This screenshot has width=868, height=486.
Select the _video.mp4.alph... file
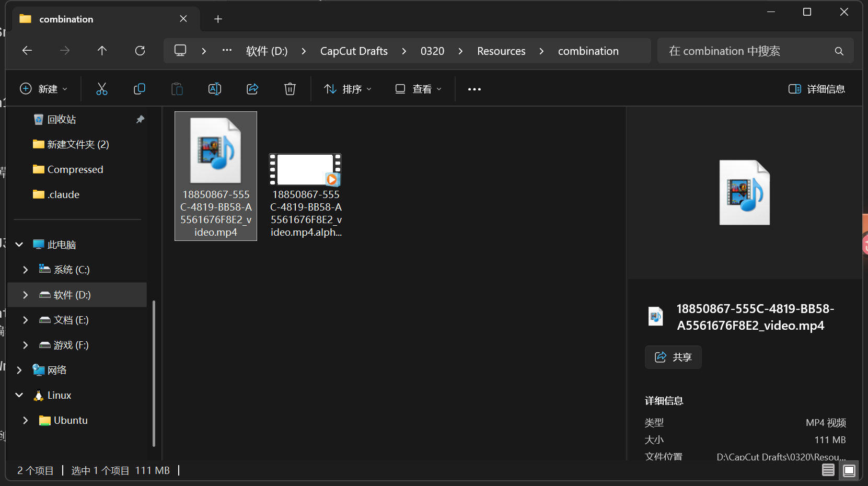click(306, 195)
